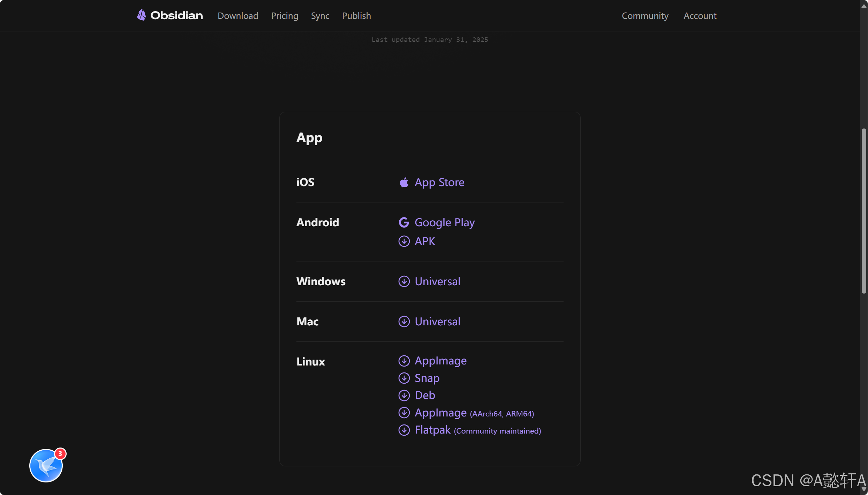The image size is (868, 495).
Task: Click the Google G icon
Action: (404, 222)
